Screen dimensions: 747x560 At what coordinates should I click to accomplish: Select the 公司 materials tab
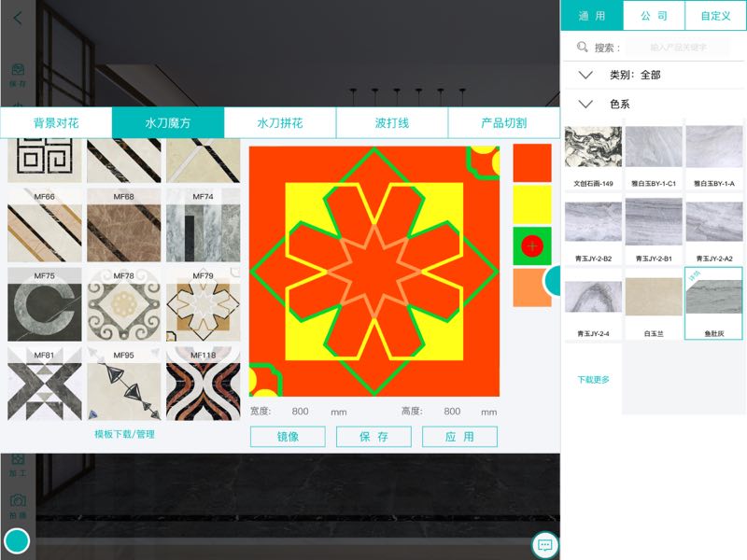(654, 16)
